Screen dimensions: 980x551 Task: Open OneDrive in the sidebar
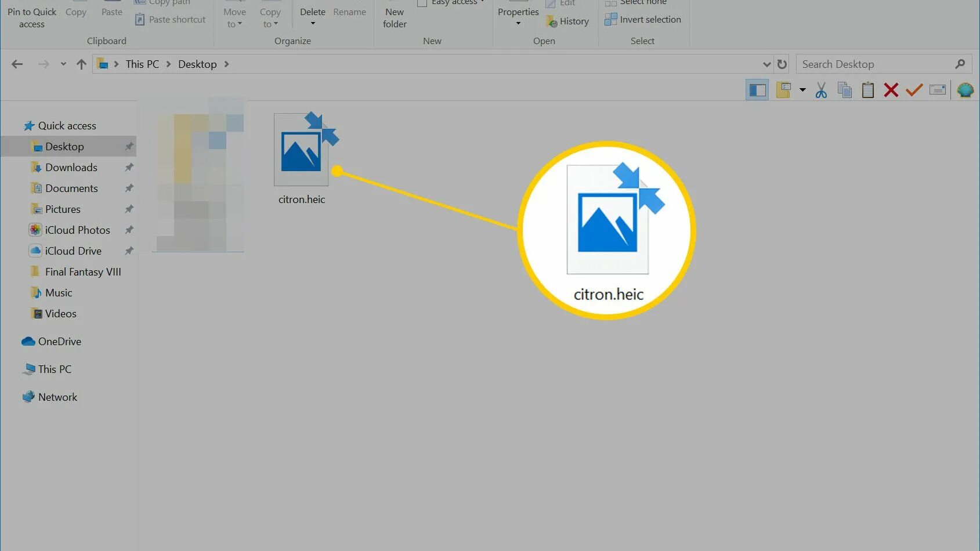pos(51,342)
